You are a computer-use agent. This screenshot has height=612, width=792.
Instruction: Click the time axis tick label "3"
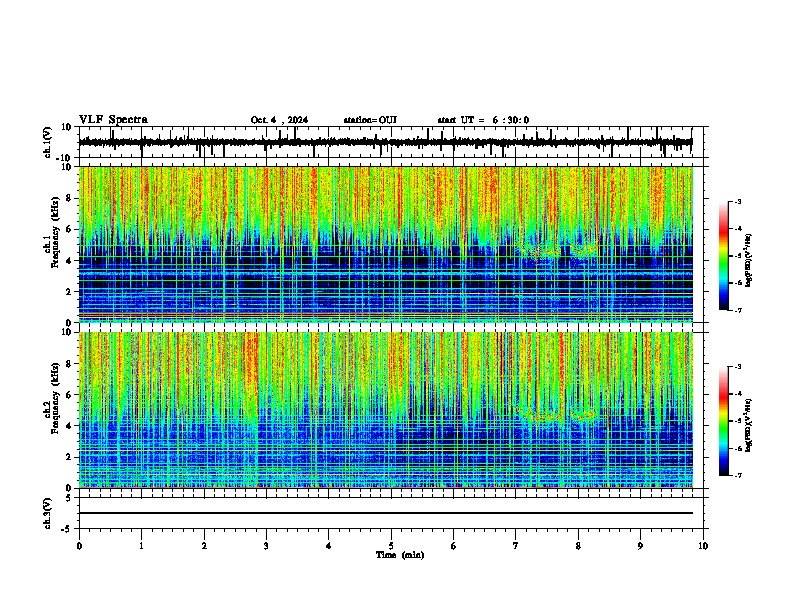(266, 546)
